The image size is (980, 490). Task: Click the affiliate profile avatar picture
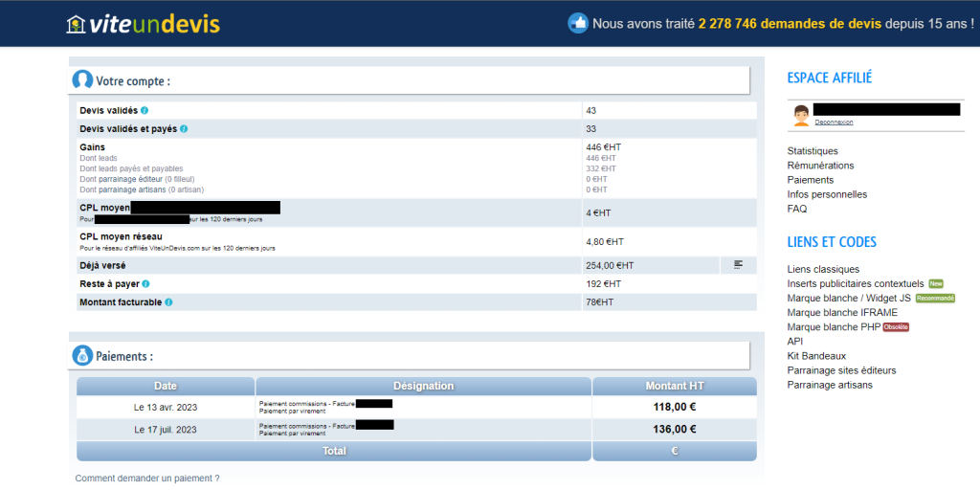pos(801,116)
